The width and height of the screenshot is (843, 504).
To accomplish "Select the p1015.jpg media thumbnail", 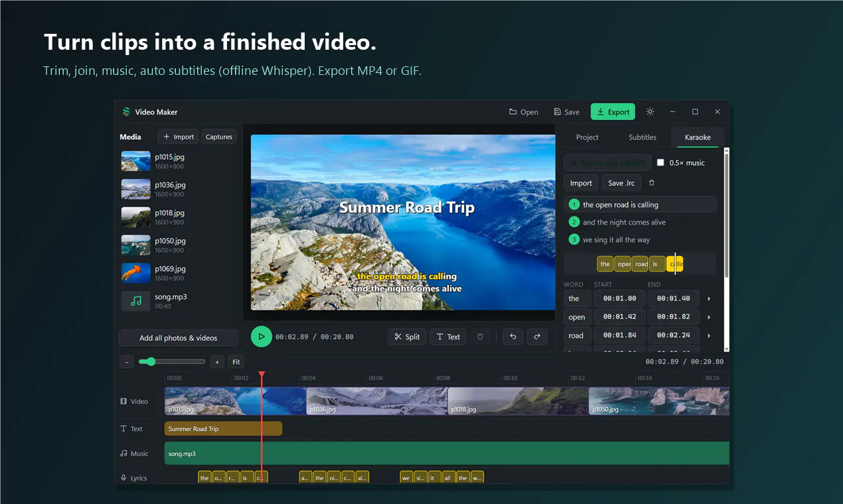I will (x=136, y=161).
